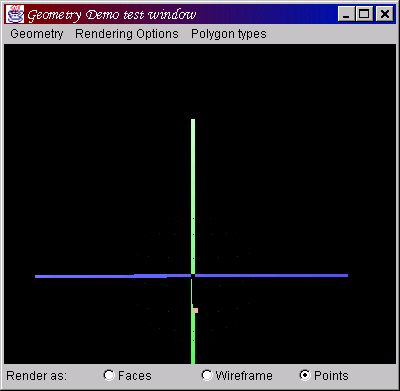400x391 pixels.
Task: Click the Java window icon in title bar
Action: (x=15, y=14)
